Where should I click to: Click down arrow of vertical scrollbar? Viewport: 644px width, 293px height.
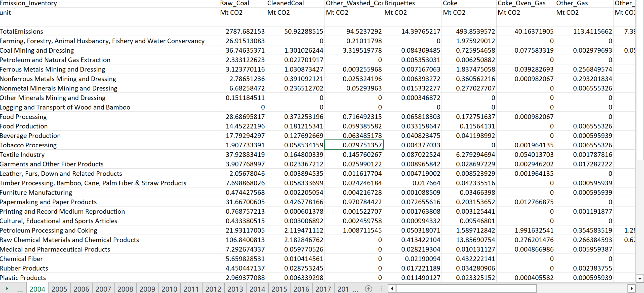[640, 279]
